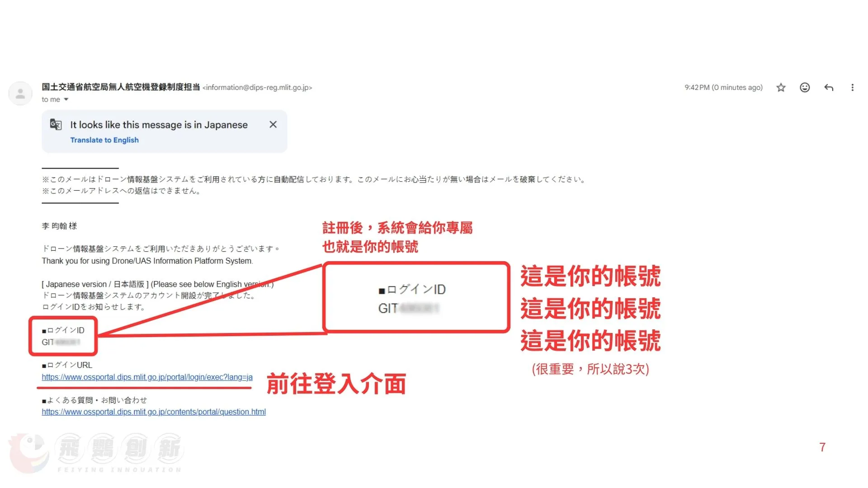This screenshot has width=868, height=488.
Task: Click the red 前往登入介面 annotation text
Action: point(336,384)
